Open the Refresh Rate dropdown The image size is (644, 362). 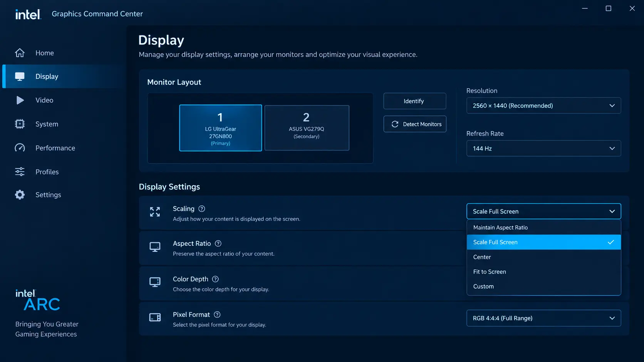pos(543,148)
